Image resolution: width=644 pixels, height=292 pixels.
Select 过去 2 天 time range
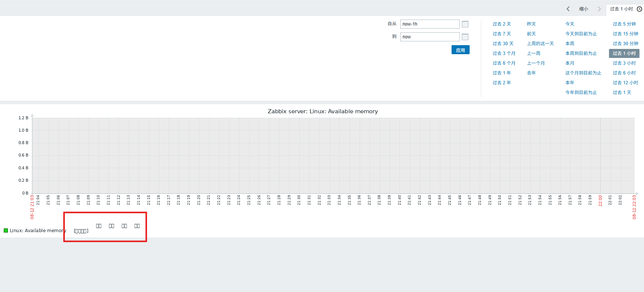(x=502, y=24)
